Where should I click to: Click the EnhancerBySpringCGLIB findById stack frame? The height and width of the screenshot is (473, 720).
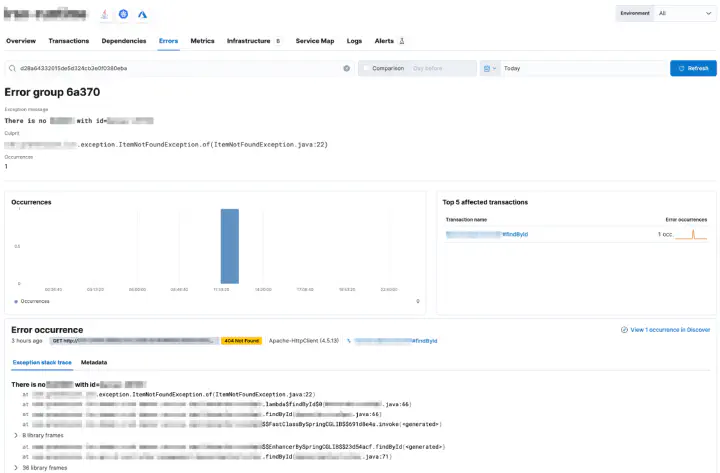click(234, 447)
